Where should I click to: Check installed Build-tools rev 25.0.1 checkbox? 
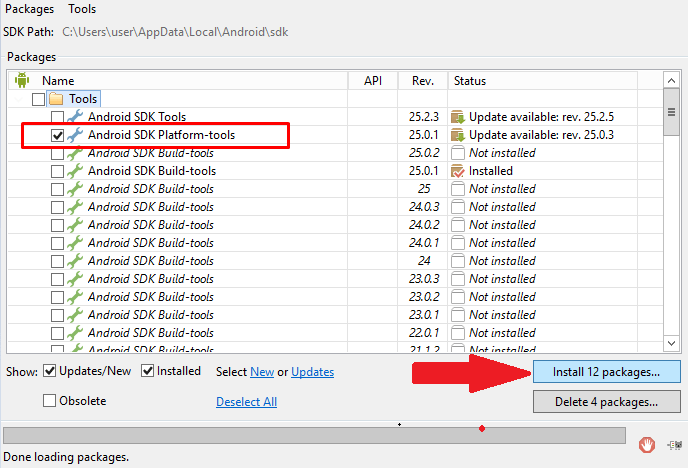click(57, 171)
